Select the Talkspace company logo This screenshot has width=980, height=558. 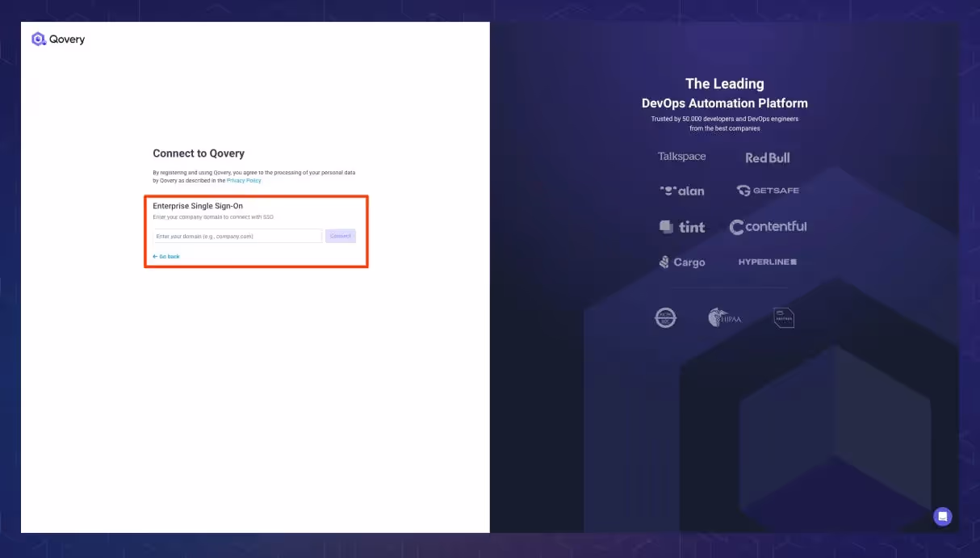682,156
